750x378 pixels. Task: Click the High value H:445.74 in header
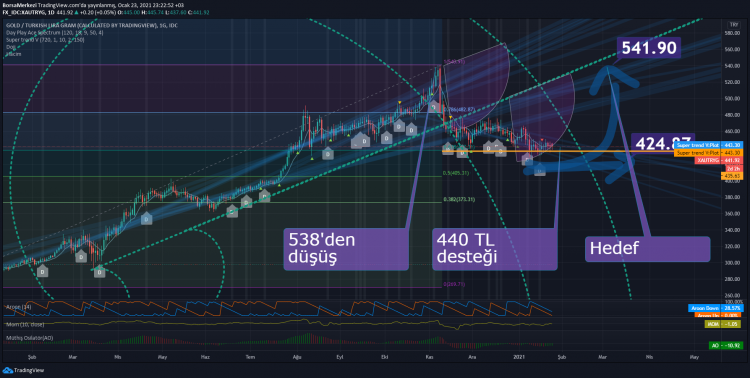pyautogui.click(x=153, y=12)
